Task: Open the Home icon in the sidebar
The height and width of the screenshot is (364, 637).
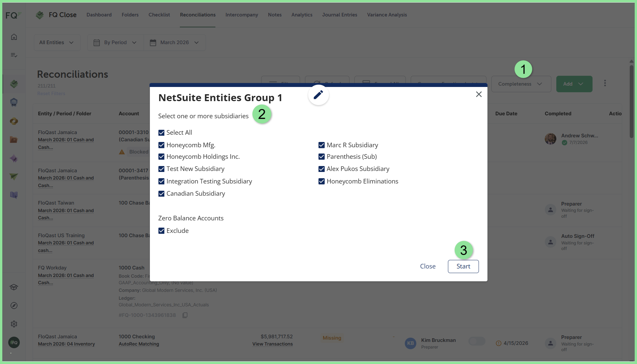Action: click(14, 37)
